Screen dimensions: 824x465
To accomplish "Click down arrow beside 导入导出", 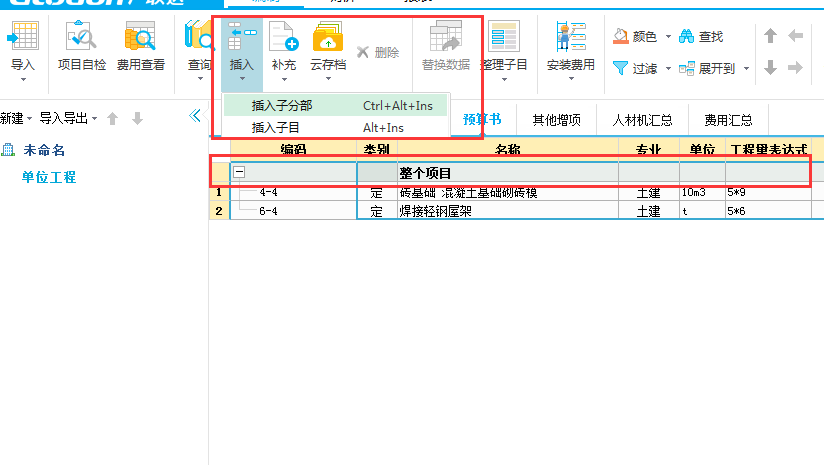I will pyautogui.click(x=138, y=119).
